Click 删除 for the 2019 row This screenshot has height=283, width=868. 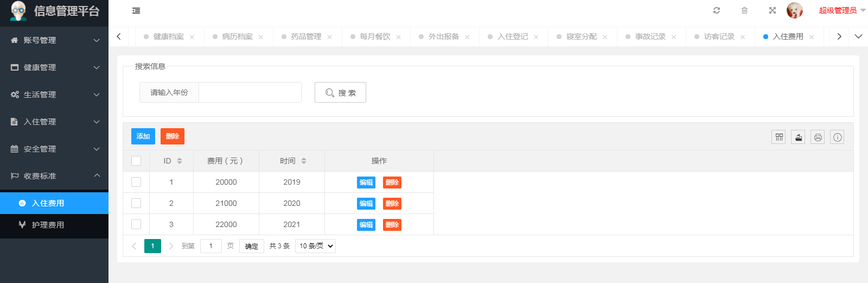point(392,183)
